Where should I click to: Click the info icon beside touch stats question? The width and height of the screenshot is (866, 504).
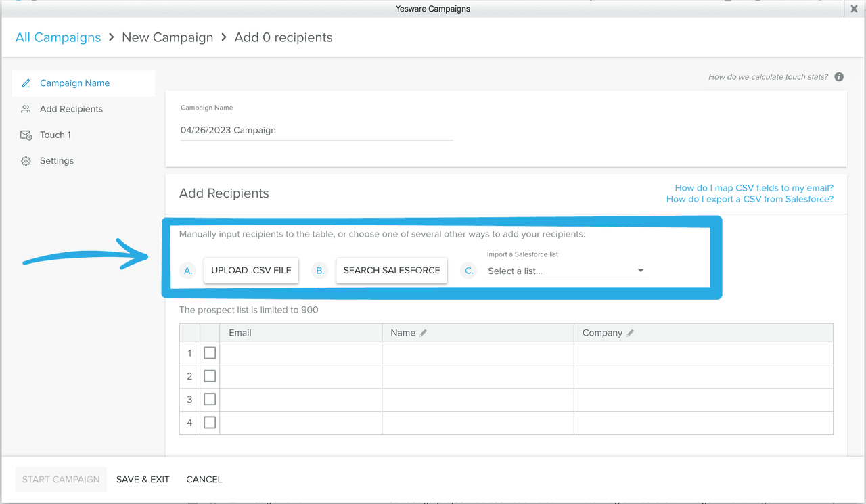pyautogui.click(x=839, y=77)
